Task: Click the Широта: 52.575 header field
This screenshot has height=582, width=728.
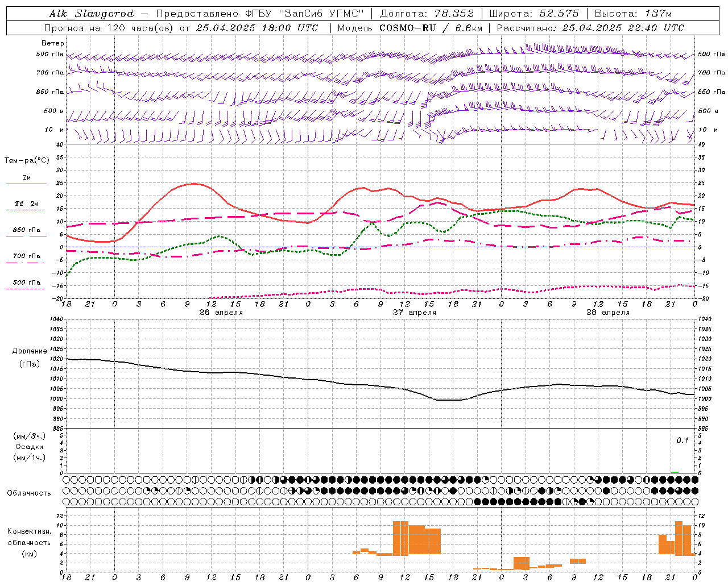Action: (533, 14)
